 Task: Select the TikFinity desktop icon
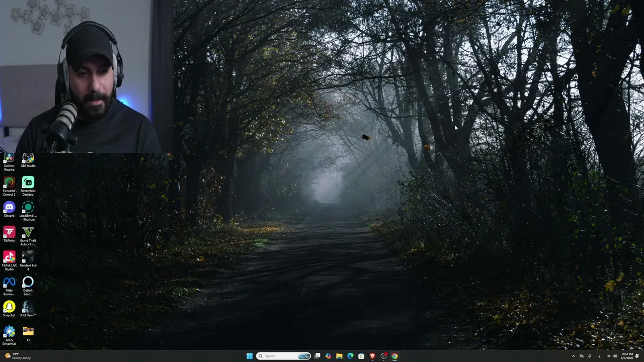point(9,235)
